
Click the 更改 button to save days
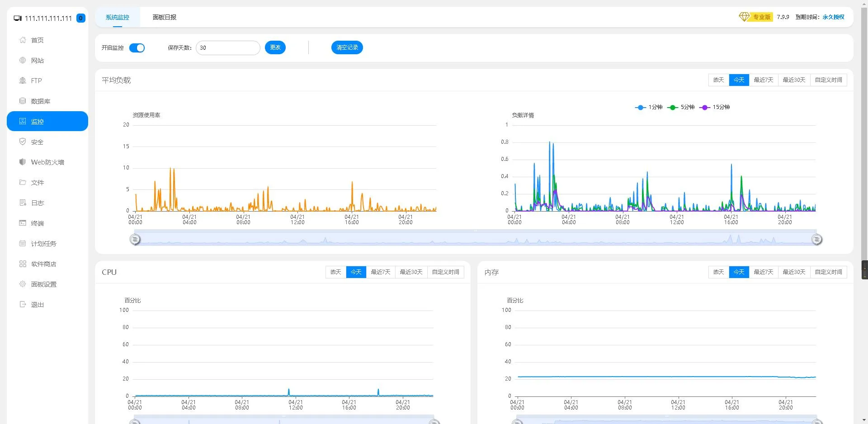[x=275, y=47]
